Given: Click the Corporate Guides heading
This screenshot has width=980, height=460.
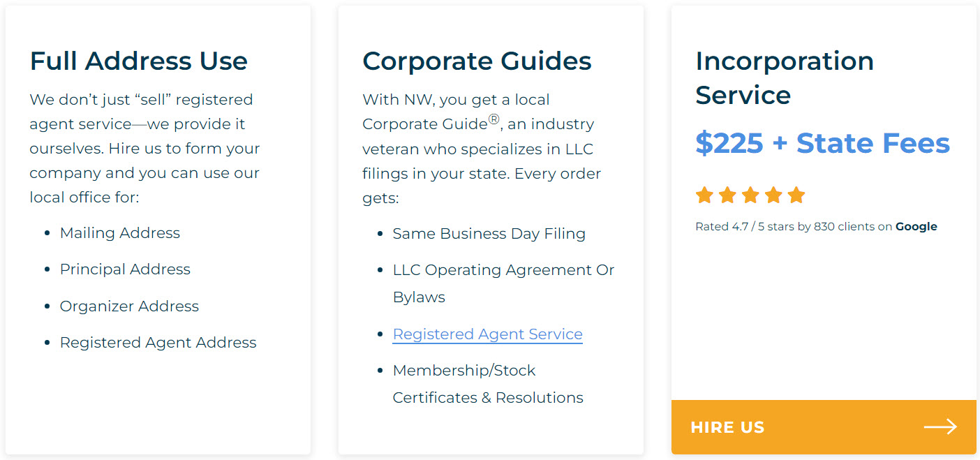Looking at the screenshot, I should pyautogui.click(x=477, y=61).
